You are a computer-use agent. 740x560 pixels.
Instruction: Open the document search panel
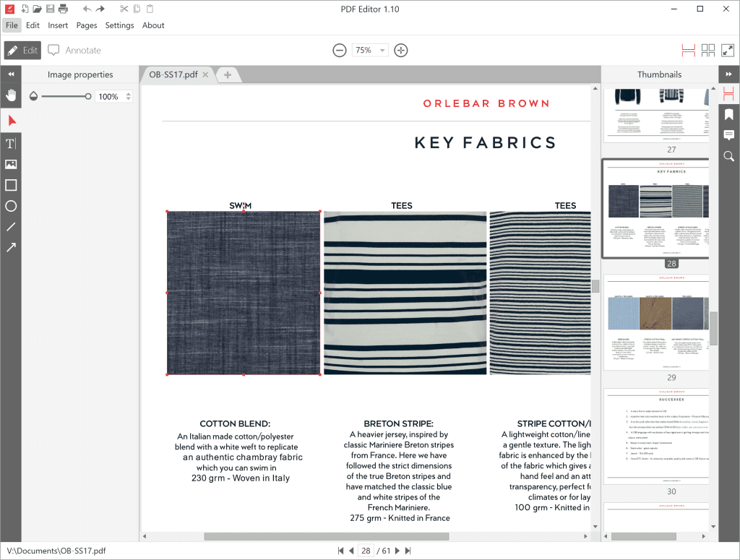(x=728, y=156)
